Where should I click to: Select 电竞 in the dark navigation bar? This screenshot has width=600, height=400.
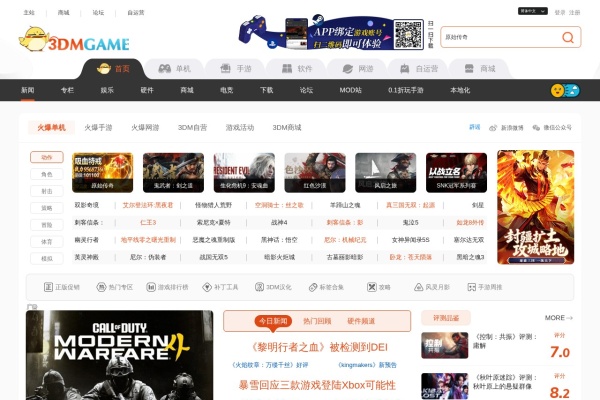point(227,90)
